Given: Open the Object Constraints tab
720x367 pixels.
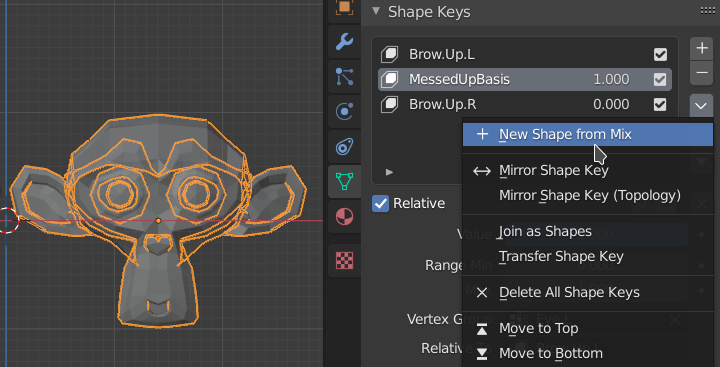Looking at the screenshot, I should point(344,147).
